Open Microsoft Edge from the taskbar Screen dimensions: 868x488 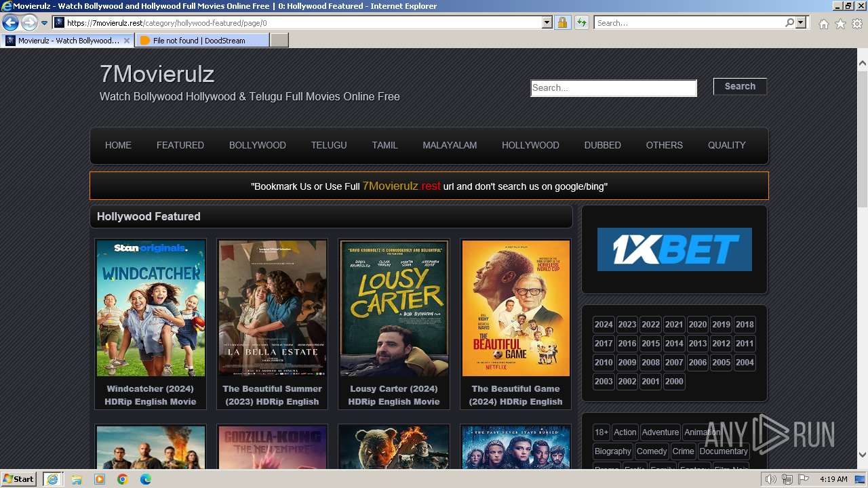tap(146, 479)
